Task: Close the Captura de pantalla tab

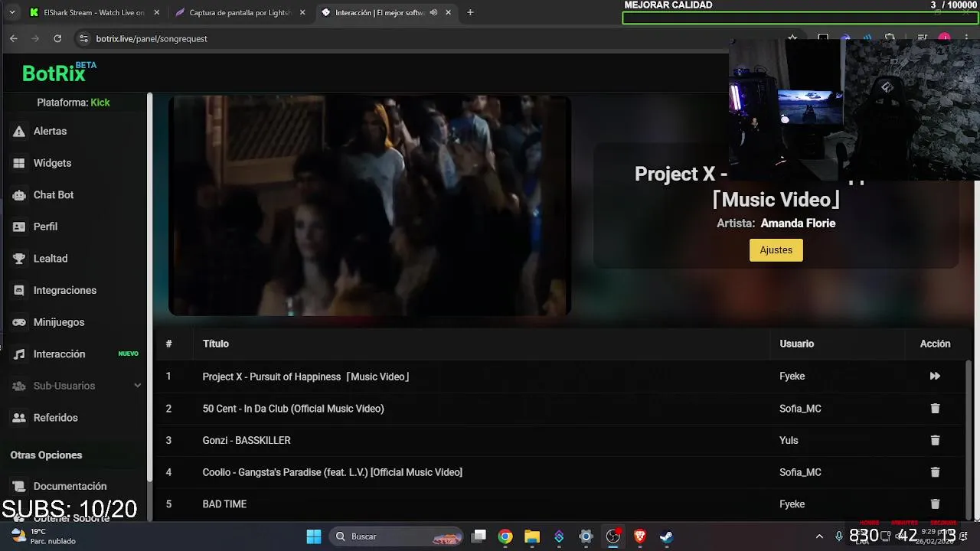Action: pos(302,12)
